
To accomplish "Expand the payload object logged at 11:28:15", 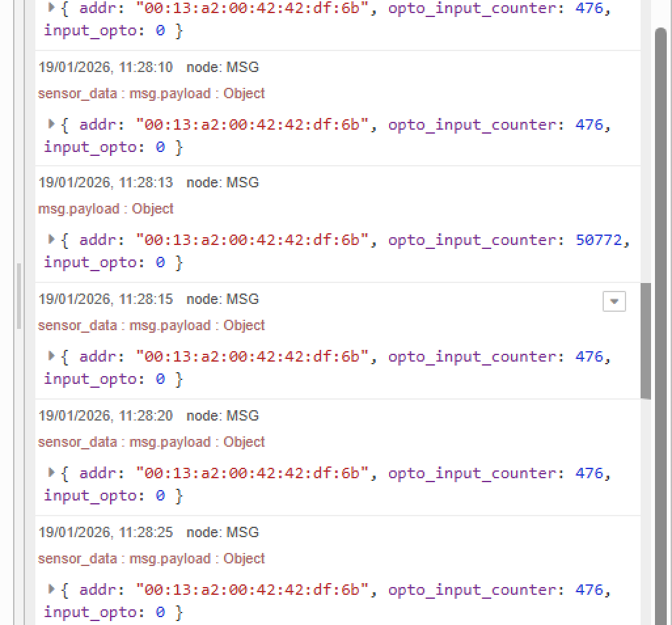I will pyautogui.click(x=52, y=356).
